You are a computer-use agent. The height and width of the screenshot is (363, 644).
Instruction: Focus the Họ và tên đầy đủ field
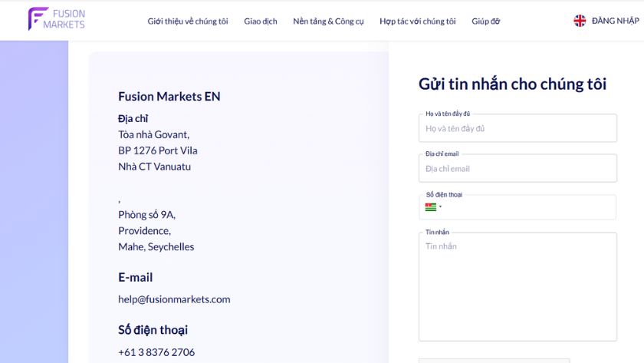click(x=517, y=128)
